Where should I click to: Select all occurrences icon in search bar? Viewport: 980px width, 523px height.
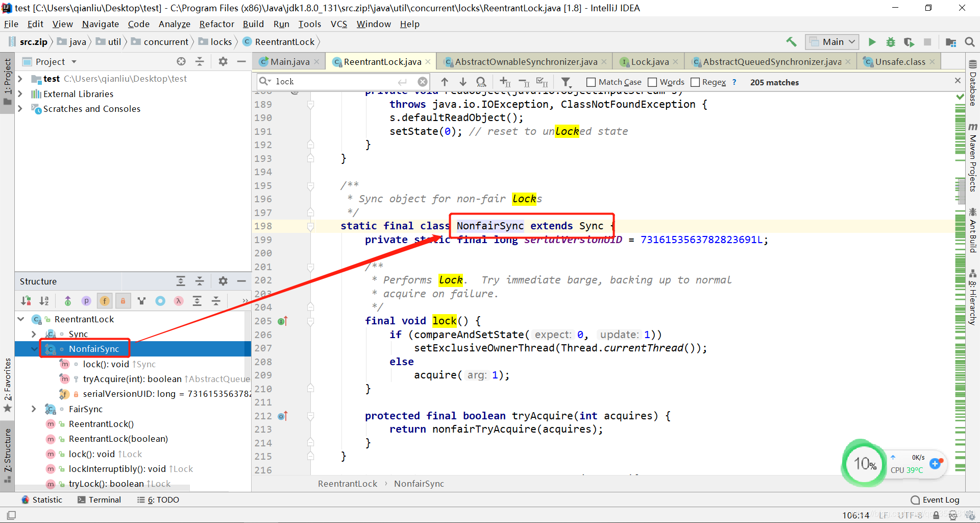(542, 82)
